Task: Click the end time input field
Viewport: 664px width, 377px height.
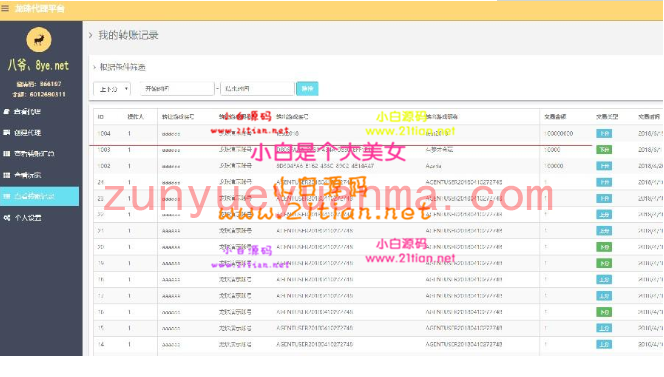Action: click(257, 89)
